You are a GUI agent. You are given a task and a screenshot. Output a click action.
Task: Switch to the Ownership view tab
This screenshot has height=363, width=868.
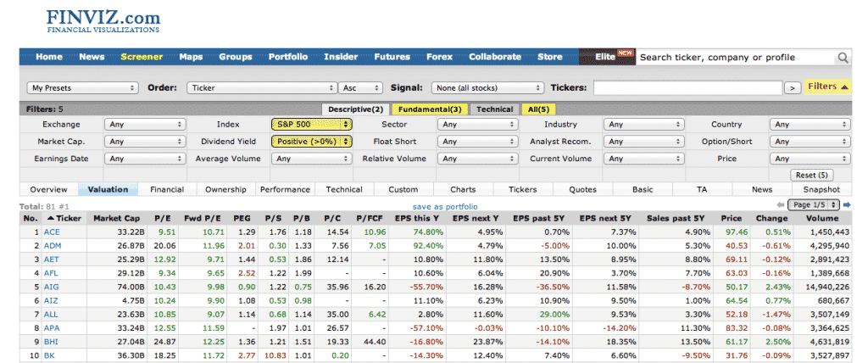225,189
